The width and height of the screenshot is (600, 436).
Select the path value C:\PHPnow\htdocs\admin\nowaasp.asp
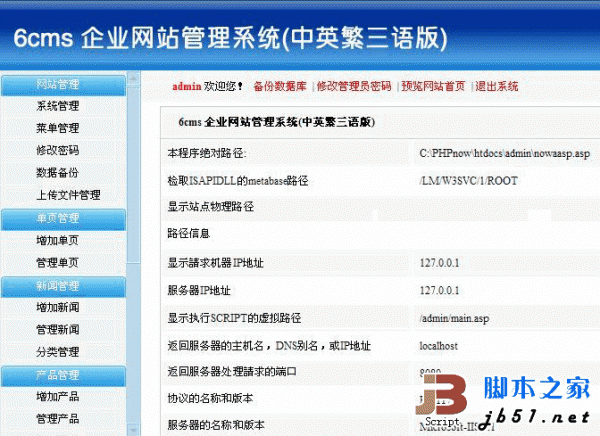(x=504, y=153)
